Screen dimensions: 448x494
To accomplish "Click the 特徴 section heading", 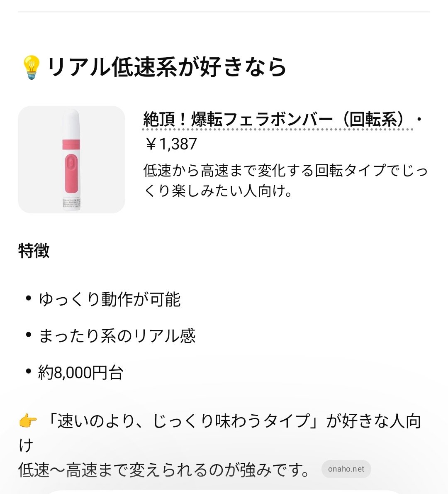I will (34, 251).
